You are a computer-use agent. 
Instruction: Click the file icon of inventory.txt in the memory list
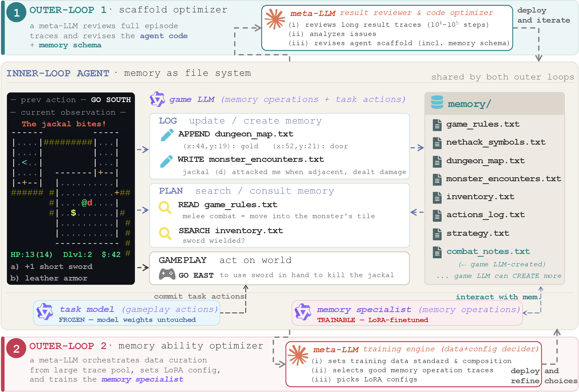pos(437,198)
